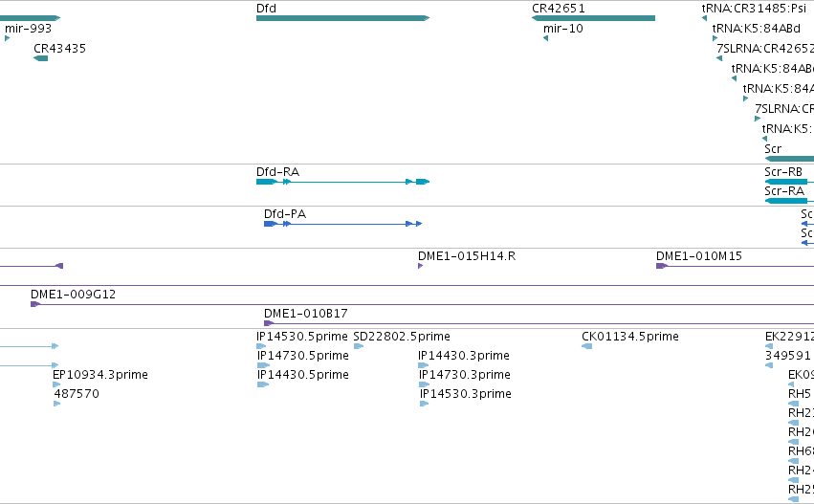Select the mir-993 feature label
The image size is (814, 504).
tap(28, 29)
